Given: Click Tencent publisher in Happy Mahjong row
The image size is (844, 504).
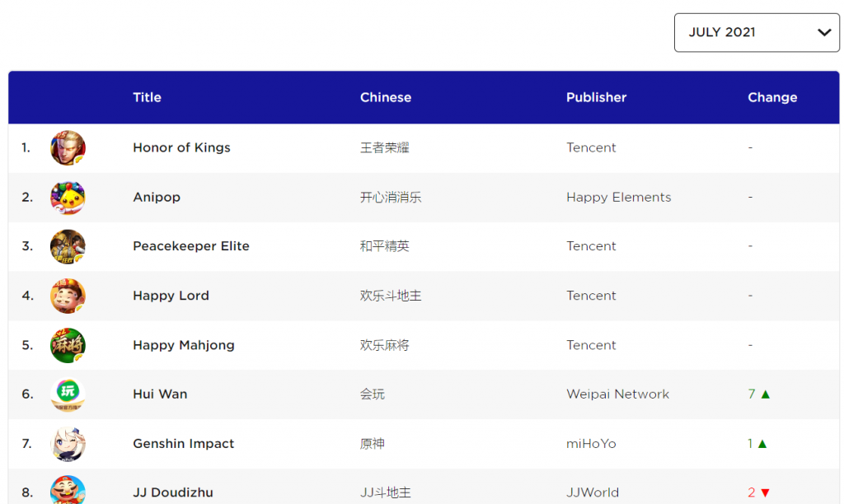Looking at the screenshot, I should tap(591, 345).
